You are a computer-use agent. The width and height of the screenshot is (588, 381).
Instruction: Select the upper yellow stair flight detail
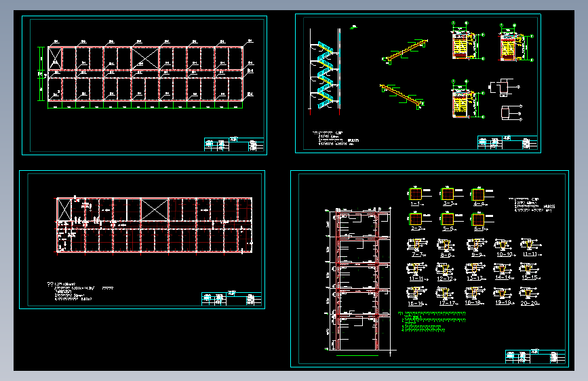pos(405,52)
